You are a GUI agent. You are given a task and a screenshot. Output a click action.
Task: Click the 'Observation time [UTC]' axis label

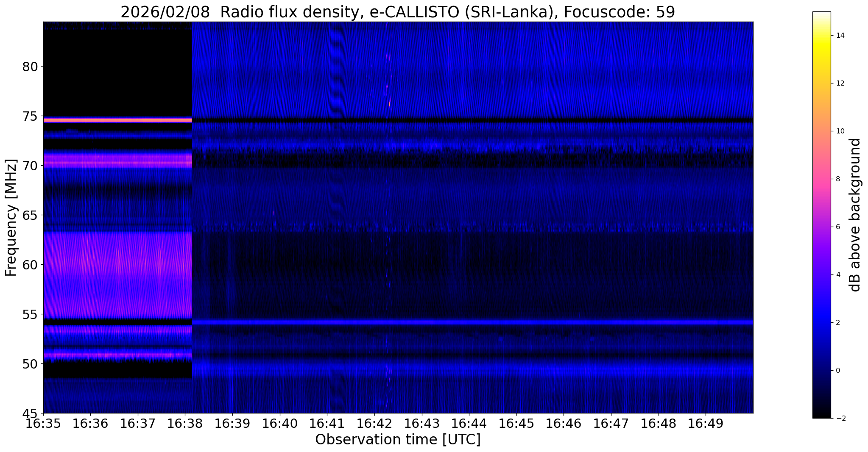point(398,440)
